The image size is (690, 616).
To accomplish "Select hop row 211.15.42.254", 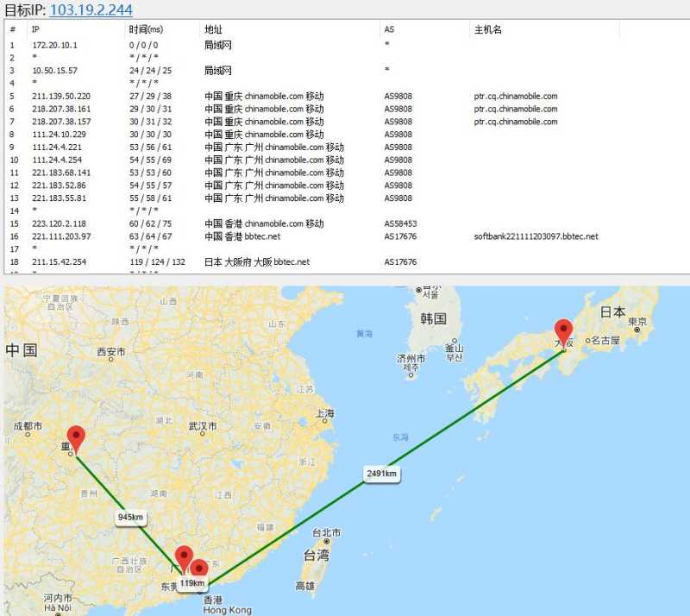I will click(x=347, y=262).
